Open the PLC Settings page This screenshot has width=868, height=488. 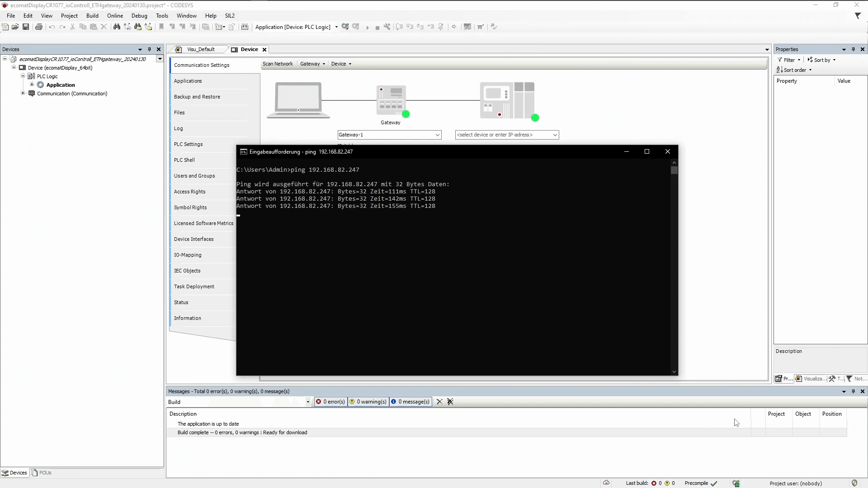[188, 144]
